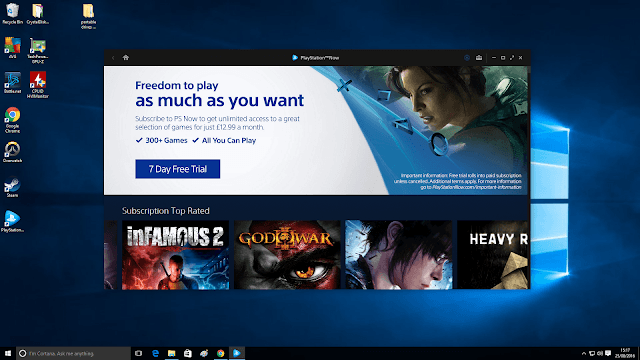This screenshot has height=360, width=640.
Task: Select the Google Chrome desktop shortcut
Action: (x=12, y=120)
